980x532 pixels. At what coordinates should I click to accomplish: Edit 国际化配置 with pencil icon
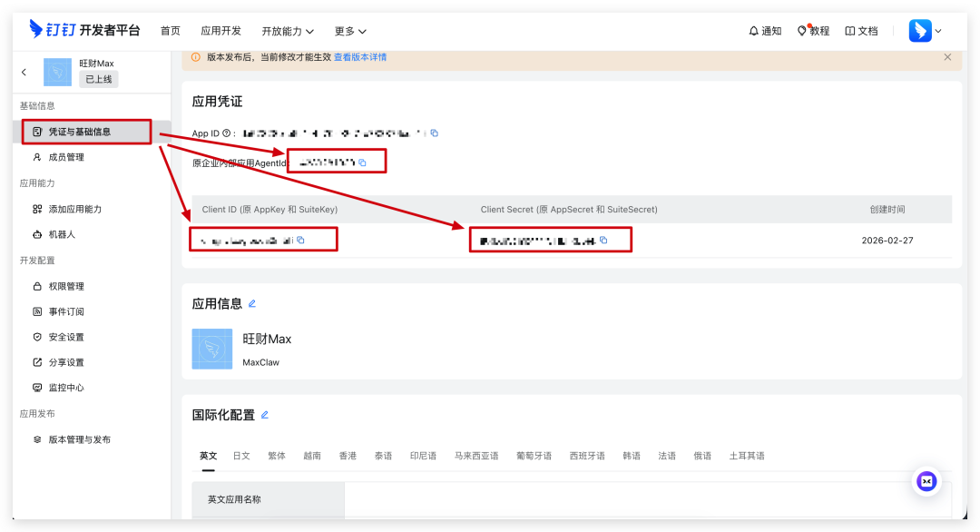point(265,415)
